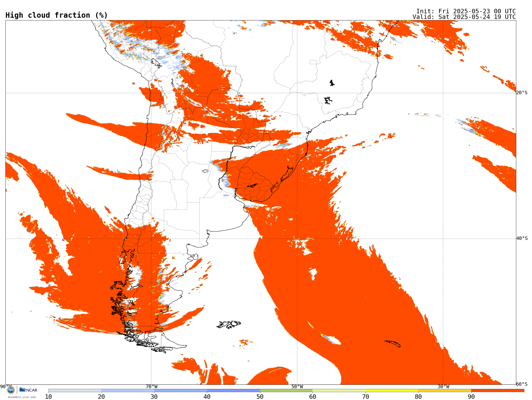Click the colorbar tick label 80
The width and height of the screenshot is (532, 400).
tap(418, 397)
